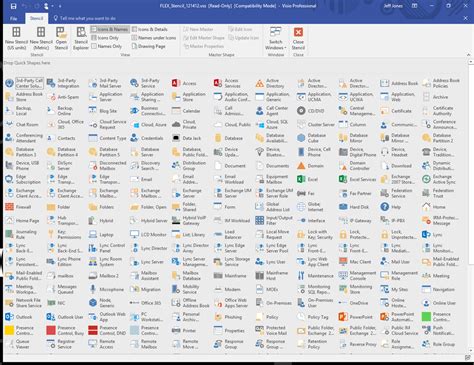The image size is (474, 365).
Task: Select the Access master shape
Action: tap(184, 83)
